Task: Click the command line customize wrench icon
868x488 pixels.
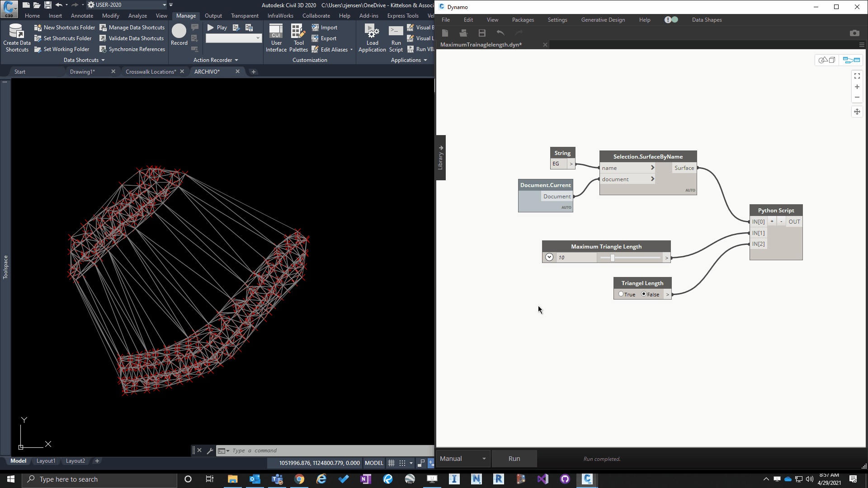Action: 210,450
